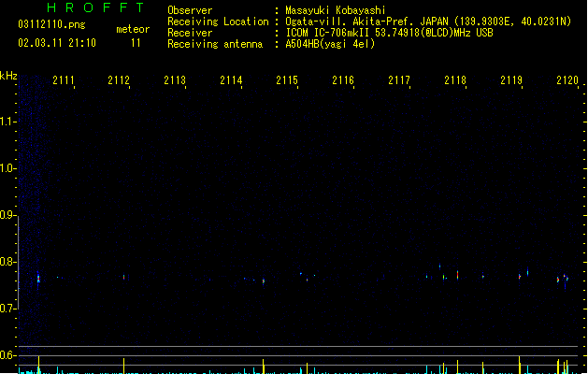Click antenna value A504HB(yagi 4el)

coord(330,44)
